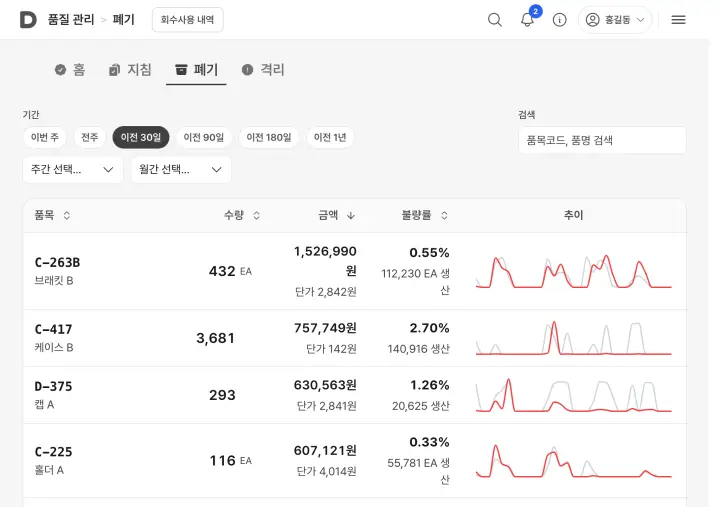The image size is (720, 507).
Task: Select the 이전 30일 period chip
Action: click(x=141, y=137)
